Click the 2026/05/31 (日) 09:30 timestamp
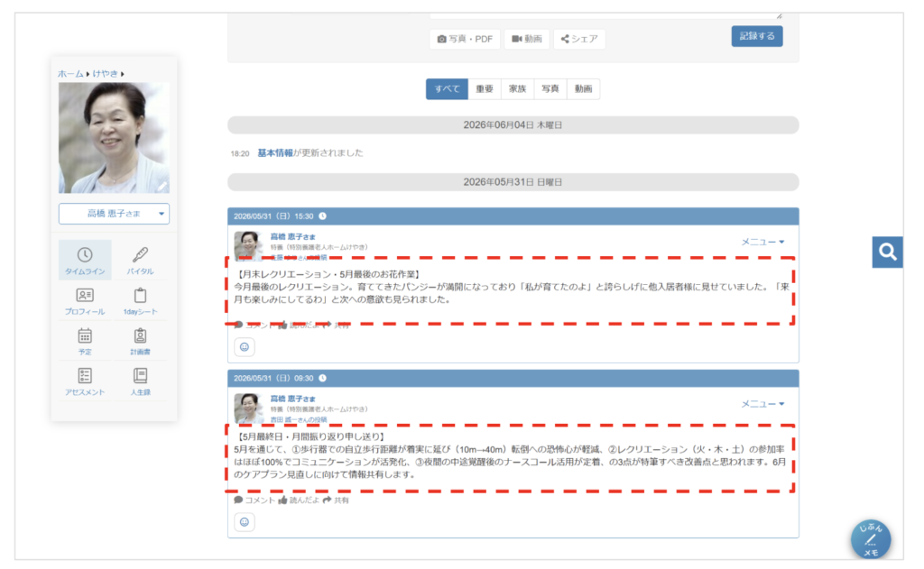924x569 pixels. 273,378
